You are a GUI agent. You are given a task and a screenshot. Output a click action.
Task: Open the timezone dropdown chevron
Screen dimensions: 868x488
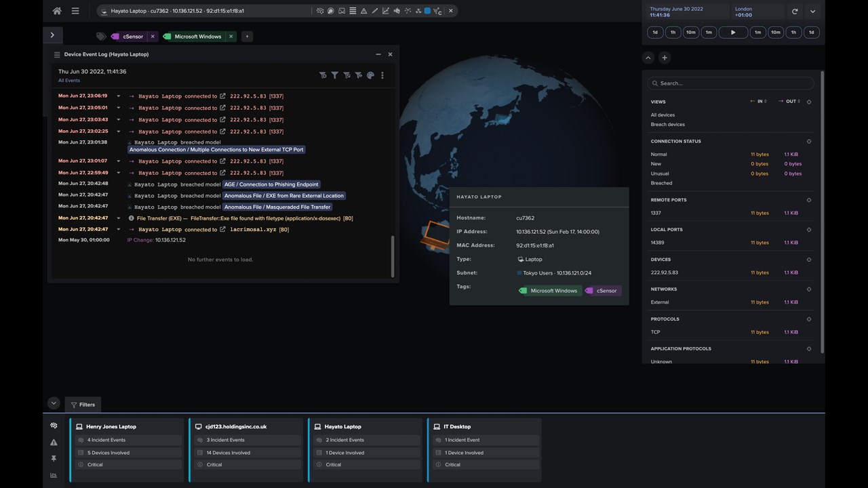click(x=812, y=12)
